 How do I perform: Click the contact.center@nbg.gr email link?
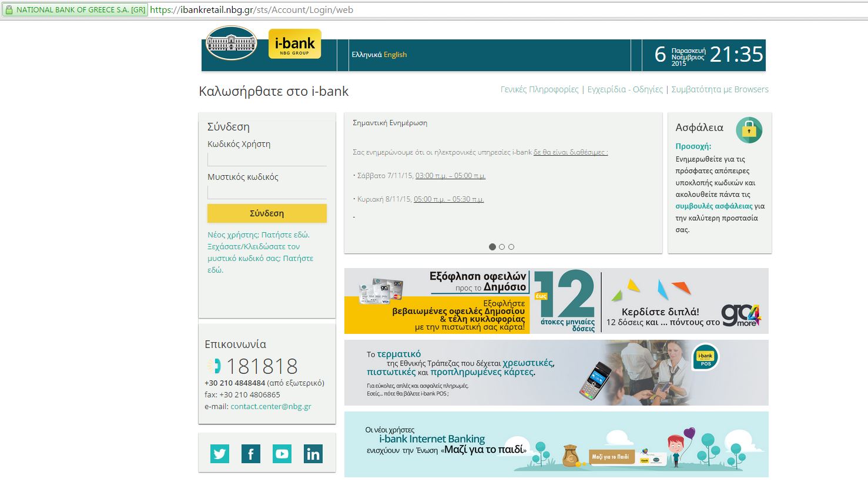coord(271,406)
